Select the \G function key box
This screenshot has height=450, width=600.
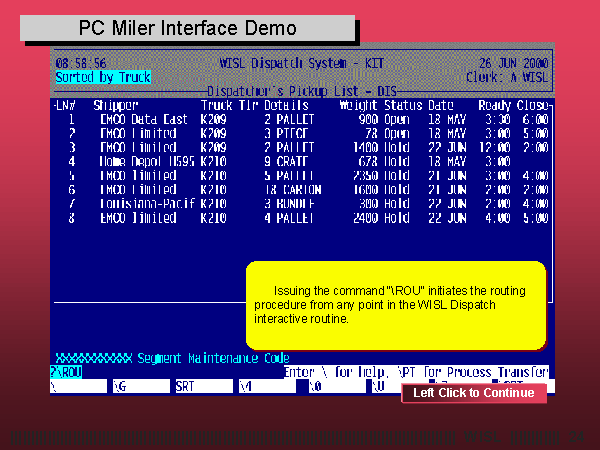141,386
